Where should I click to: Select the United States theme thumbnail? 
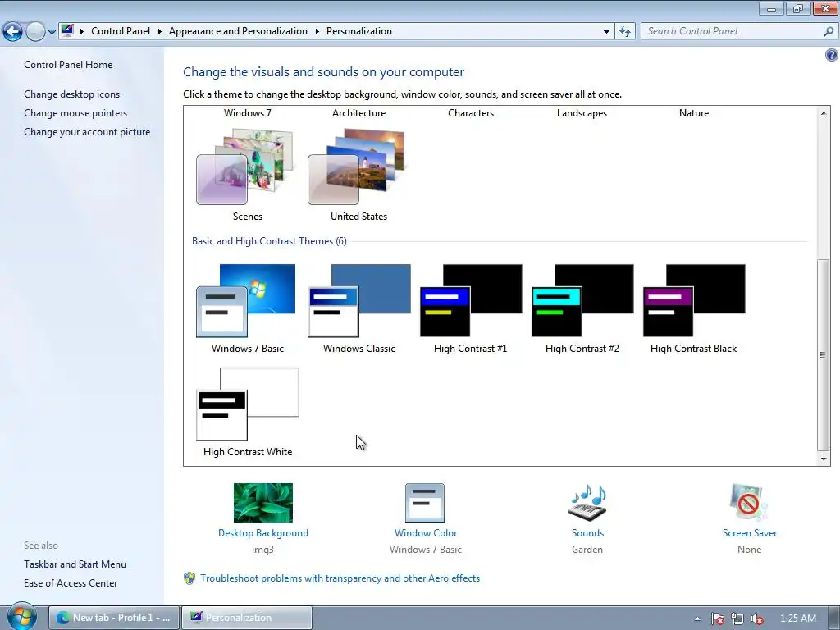[x=358, y=167]
